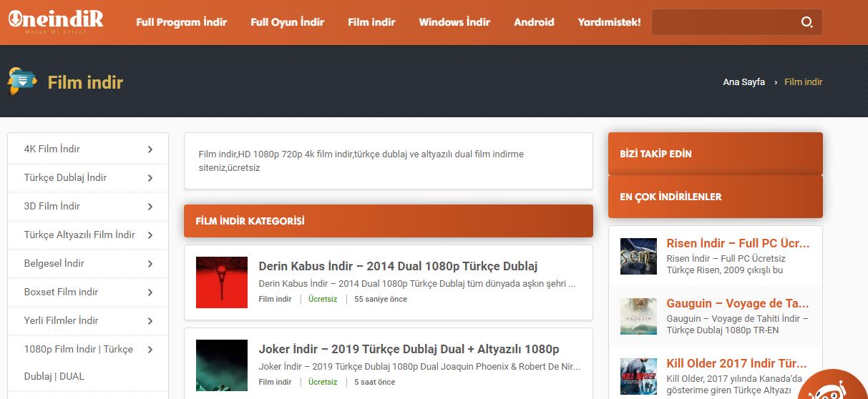Click Ücretsiz label under Joker

point(323,382)
